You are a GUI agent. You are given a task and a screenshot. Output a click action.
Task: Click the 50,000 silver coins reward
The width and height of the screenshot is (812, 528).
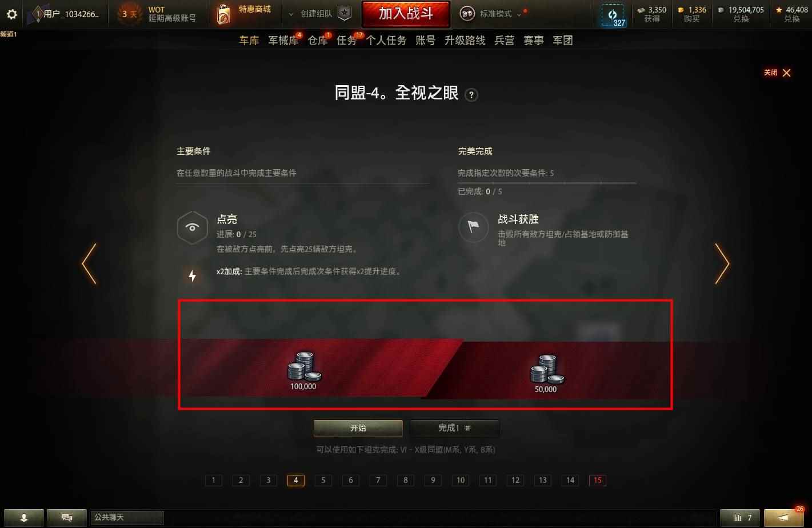(546, 374)
